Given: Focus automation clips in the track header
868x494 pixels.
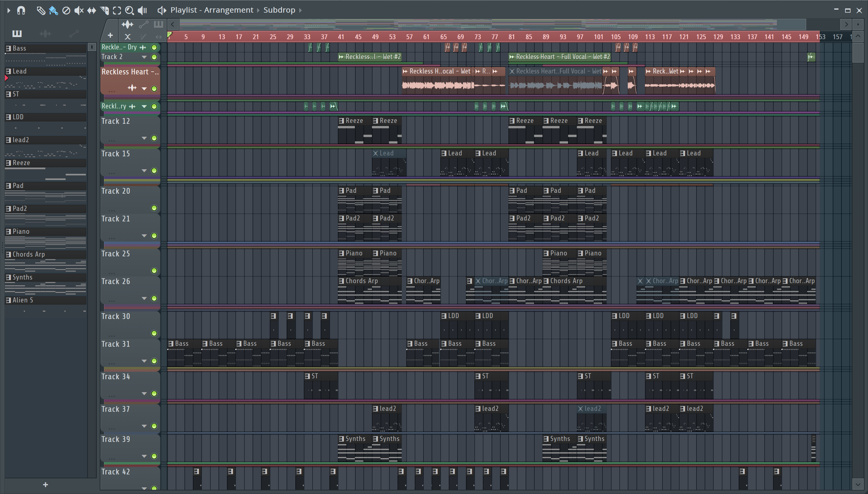Looking at the screenshot, I should coord(143,24).
